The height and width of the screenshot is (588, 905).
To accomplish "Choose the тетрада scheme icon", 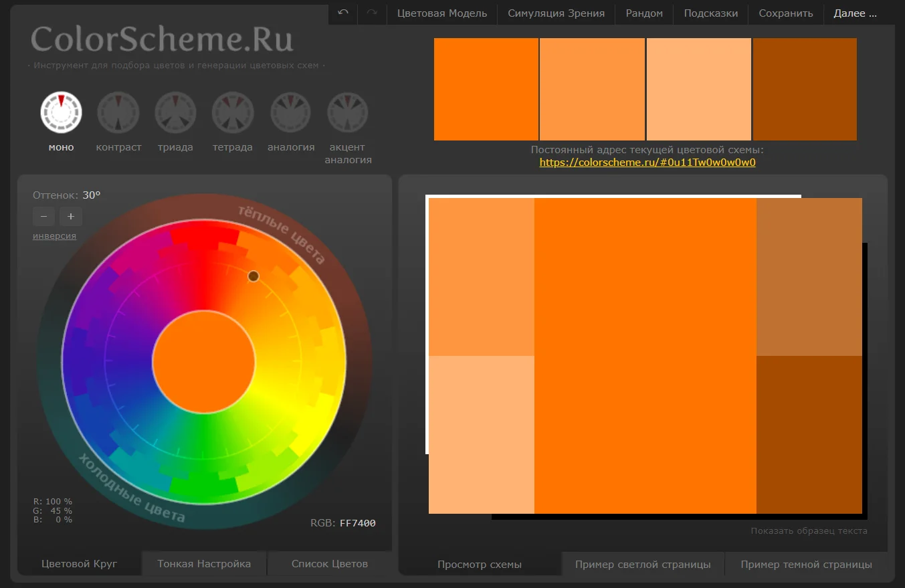I will click(x=233, y=112).
